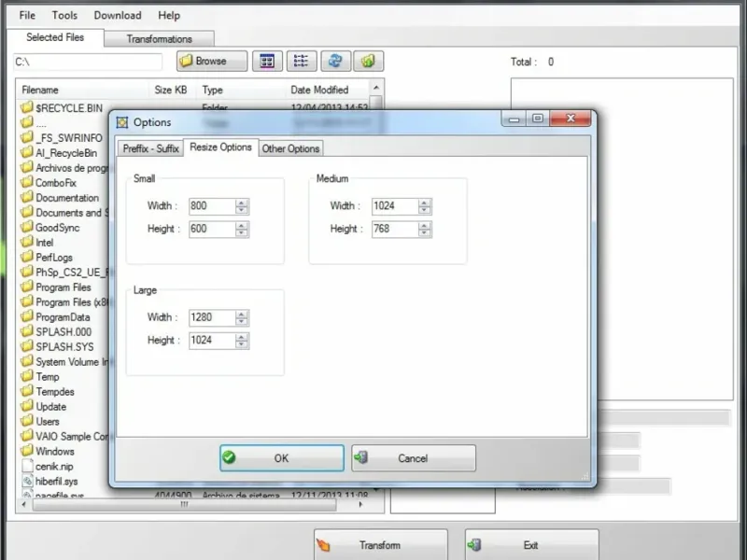This screenshot has height=560, width=747.
Task: Click the Large Width input field
Action: coord(212,317)
